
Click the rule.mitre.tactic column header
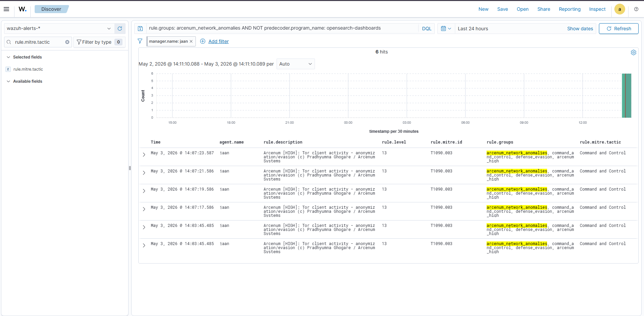600,142
